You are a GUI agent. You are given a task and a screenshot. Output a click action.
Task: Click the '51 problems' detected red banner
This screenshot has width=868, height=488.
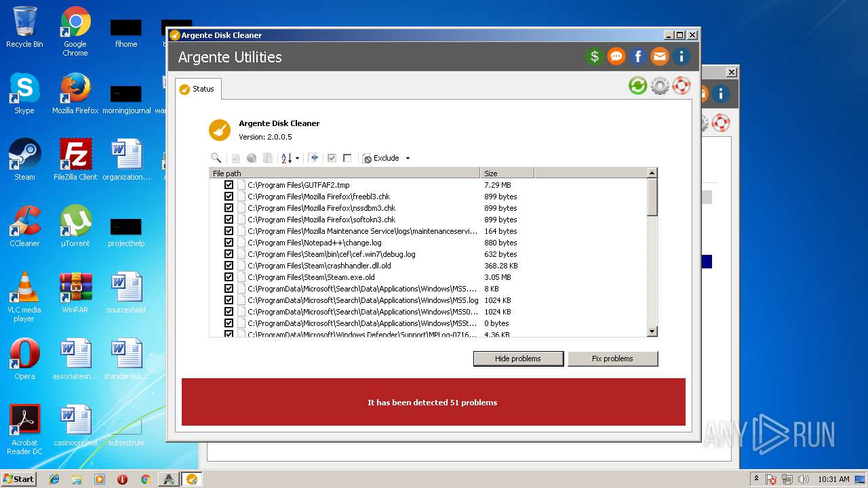433,402
